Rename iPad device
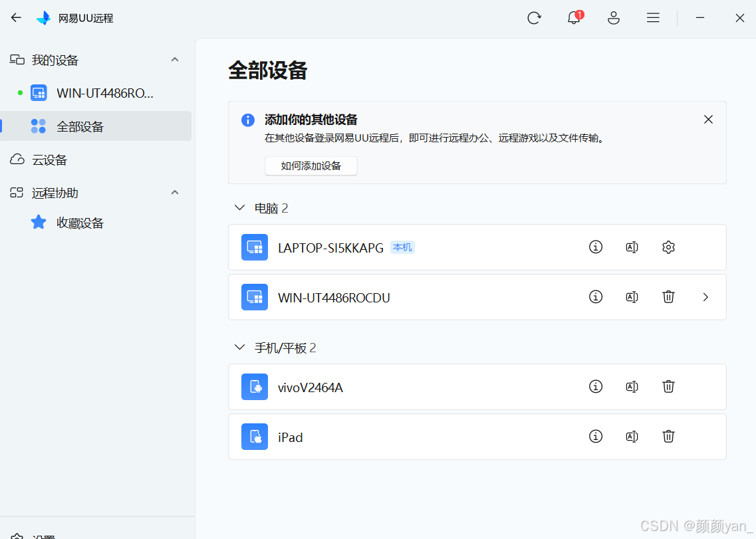Image resolution: width=756 pixels, height=539 pixels. point(632,437)
